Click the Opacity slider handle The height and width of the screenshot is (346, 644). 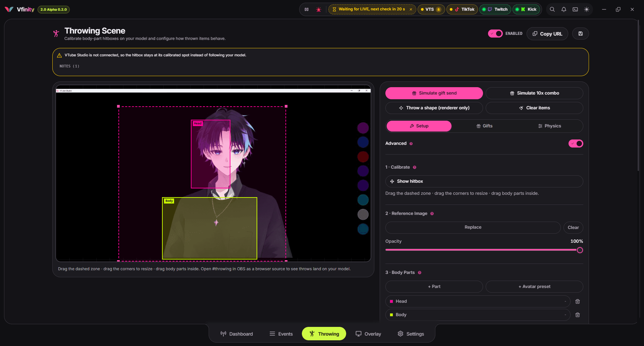click(580, 250)
